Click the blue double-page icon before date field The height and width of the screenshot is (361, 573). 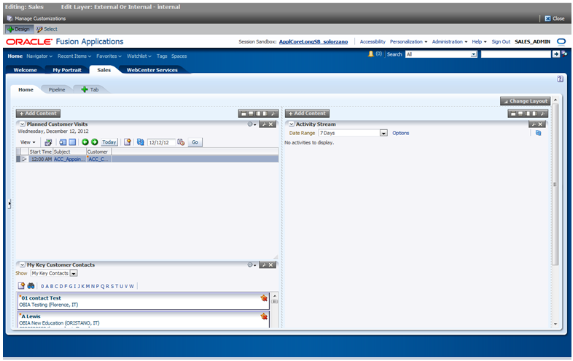[140, 142]
